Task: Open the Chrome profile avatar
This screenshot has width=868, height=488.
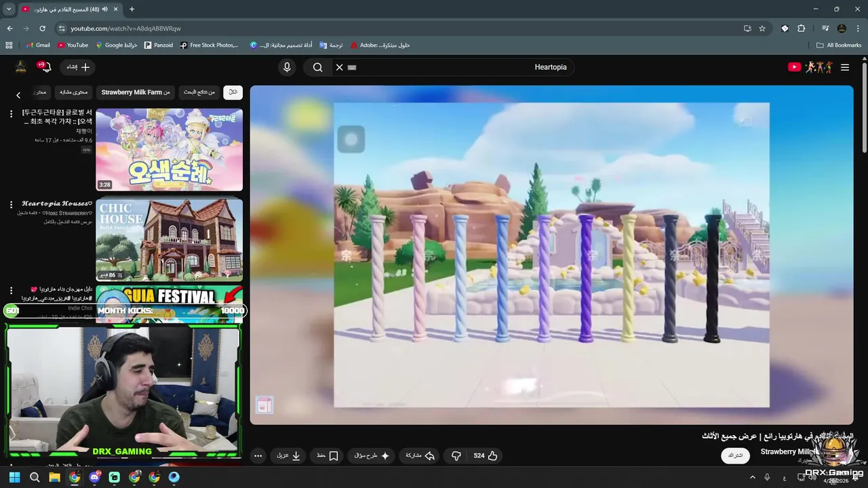Action: click(842, 28)
